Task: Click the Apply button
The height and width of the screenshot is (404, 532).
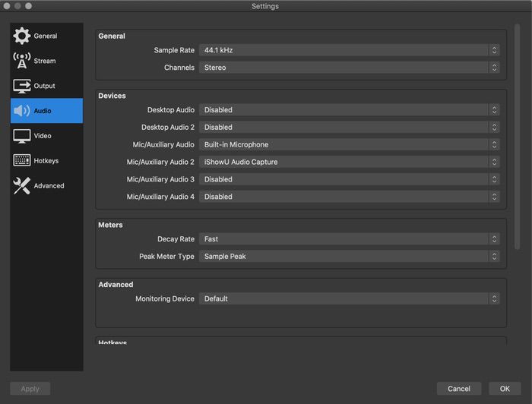Action: click(x=30, y=389)
